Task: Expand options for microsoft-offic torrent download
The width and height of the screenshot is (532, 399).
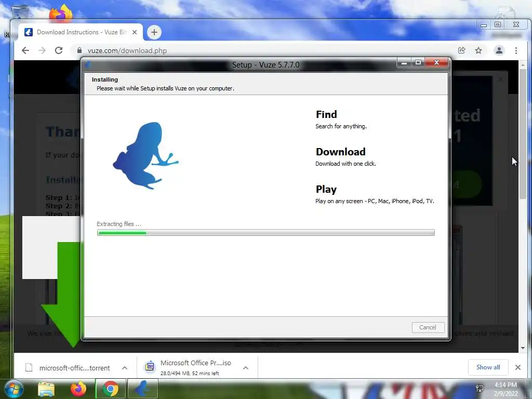Action: 125,368
